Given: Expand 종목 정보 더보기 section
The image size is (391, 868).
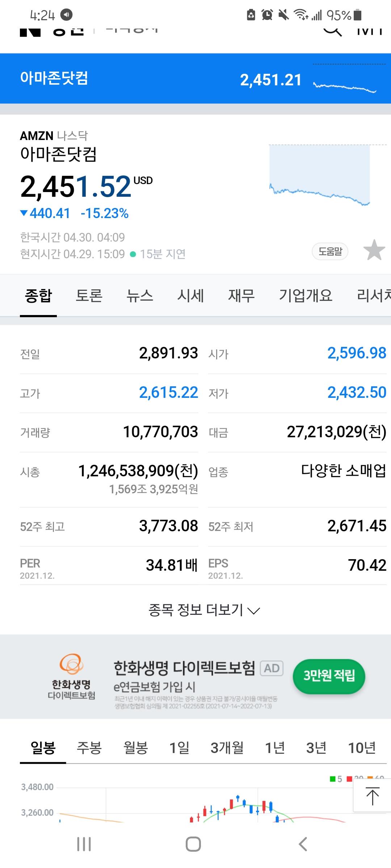Looking at the screenshot, I should 204,610.
